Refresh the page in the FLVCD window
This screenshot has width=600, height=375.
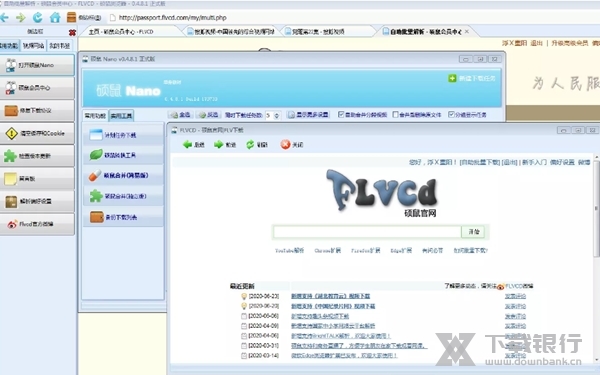[x=257, y=145]
